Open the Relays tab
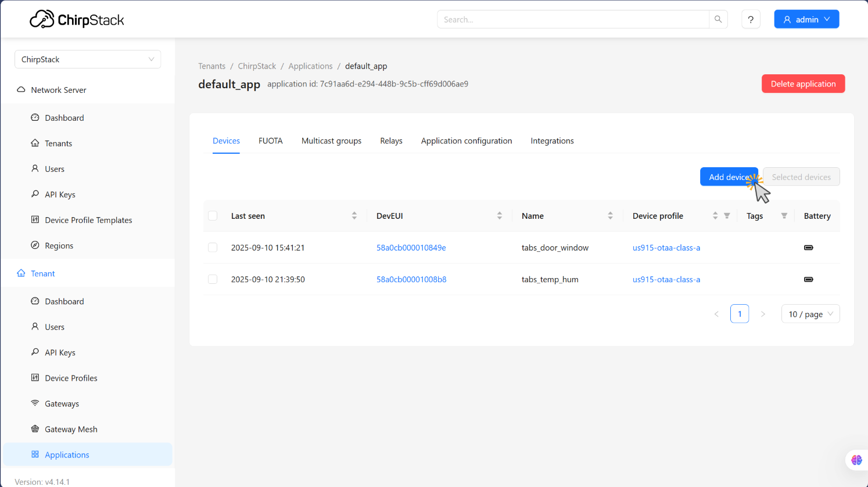This screenshot has height=487, width=868. [x=391, y=140]
